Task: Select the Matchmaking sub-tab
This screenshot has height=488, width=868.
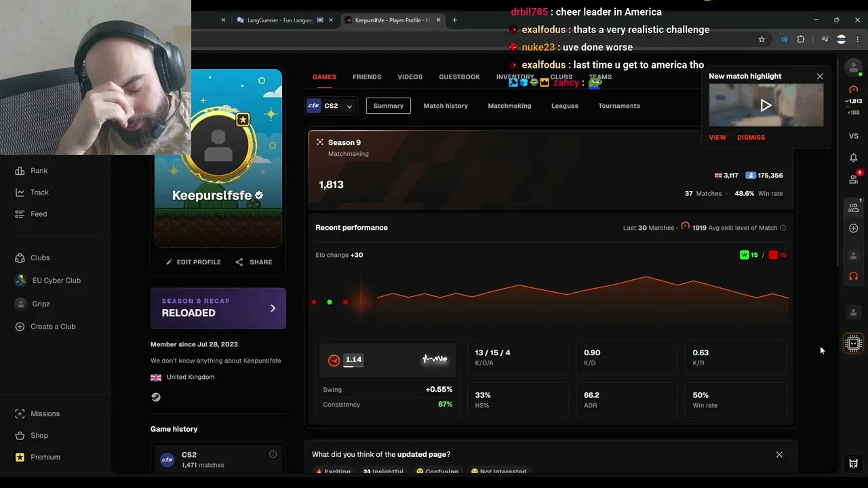Action: coord(509,106)
